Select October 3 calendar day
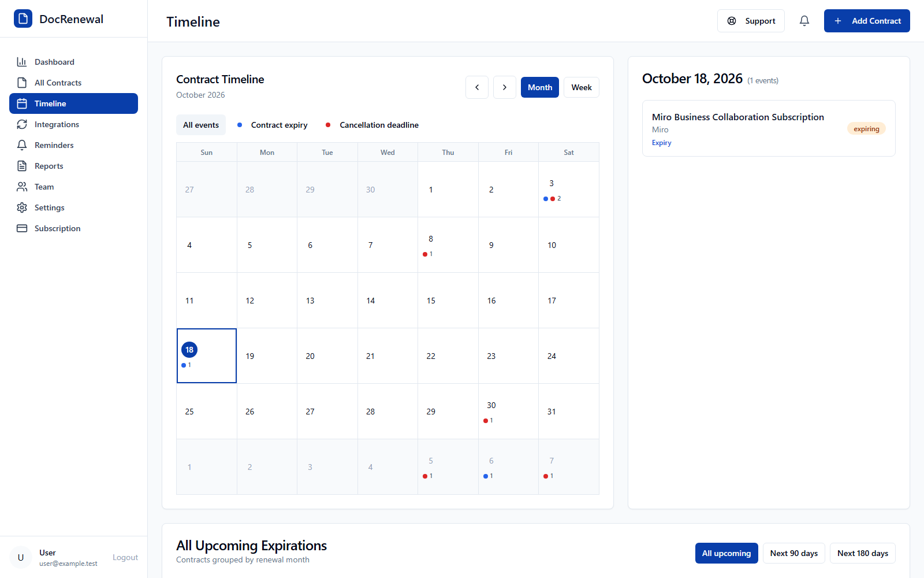Image resolution: width=924 pixels, height=578 pixels. coord(569,190)
